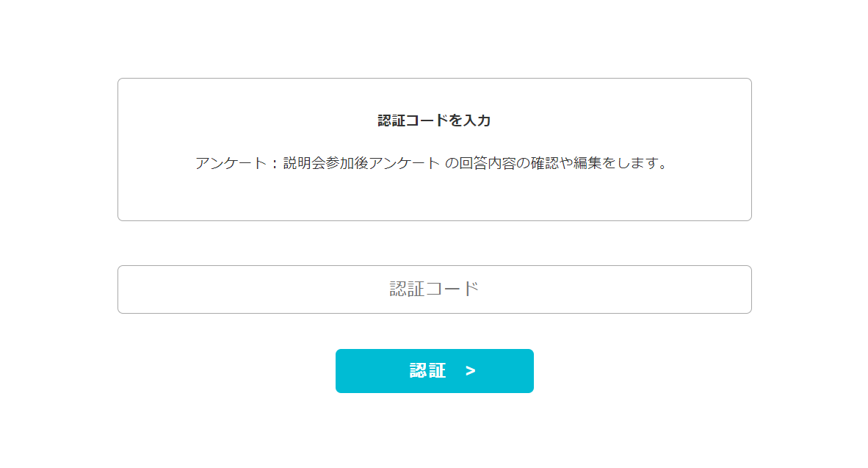Select the 認証 authentication button

point(434,371)
